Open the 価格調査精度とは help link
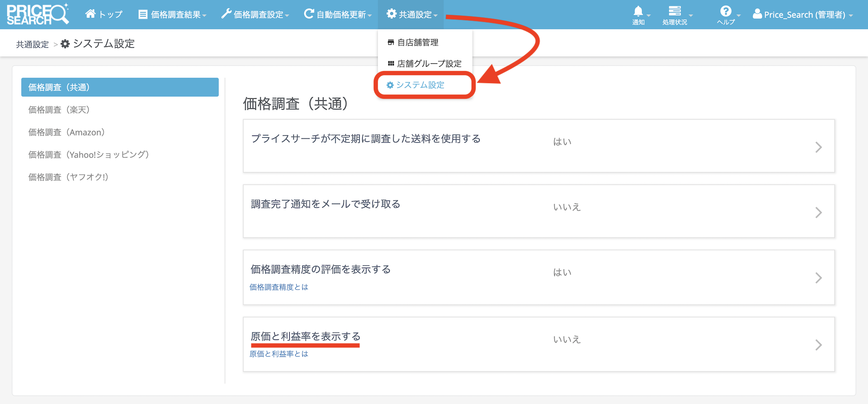868x404 pixels. tap(279, 287)
